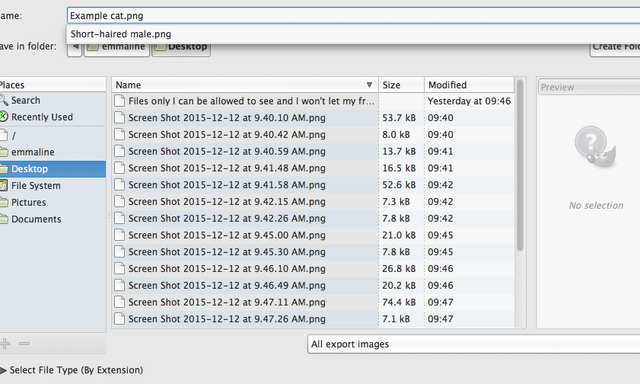
Task: Click the File System drive icon
Action: pyautogui.click(x=4, y=185)
